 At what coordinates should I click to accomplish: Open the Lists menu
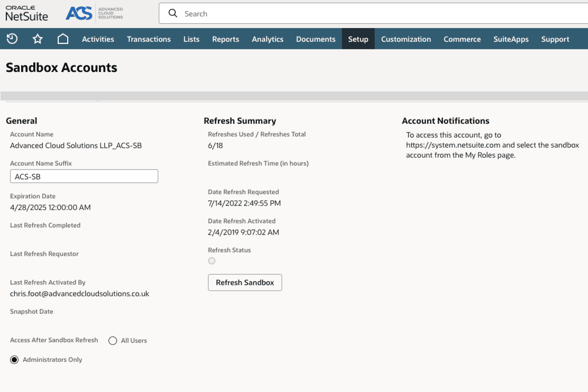(191, 39)
